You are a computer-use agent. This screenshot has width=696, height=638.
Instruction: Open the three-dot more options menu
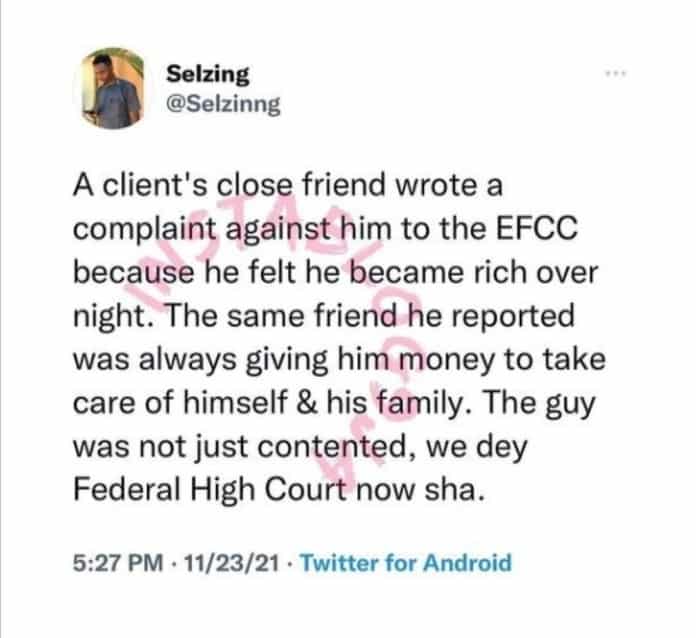[x=616, y=74]
